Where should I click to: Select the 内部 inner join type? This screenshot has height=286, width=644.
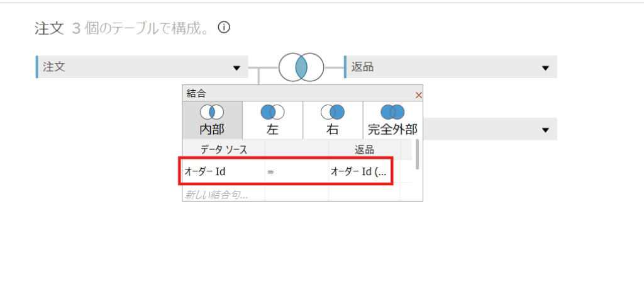point(212,120)
